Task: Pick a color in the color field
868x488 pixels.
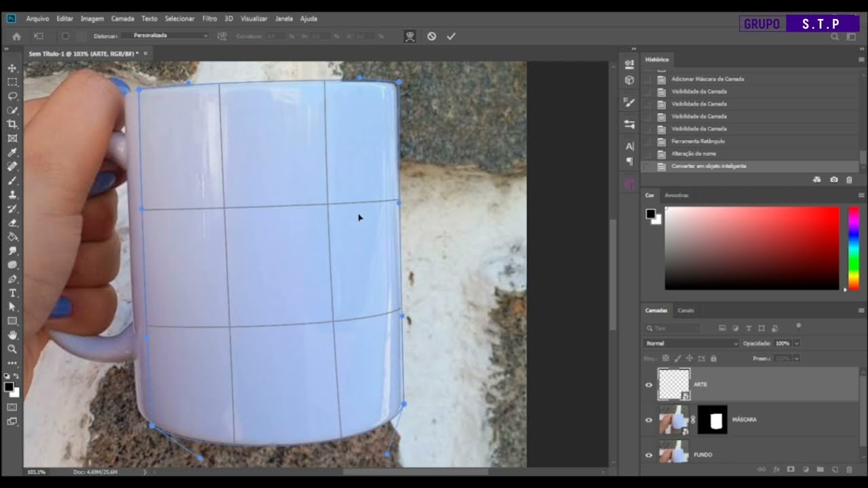Action: pyautogui.click(x=751, y=248)
